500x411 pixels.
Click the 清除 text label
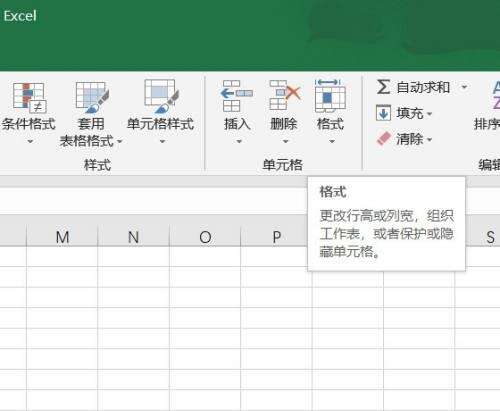pos(410,139)
